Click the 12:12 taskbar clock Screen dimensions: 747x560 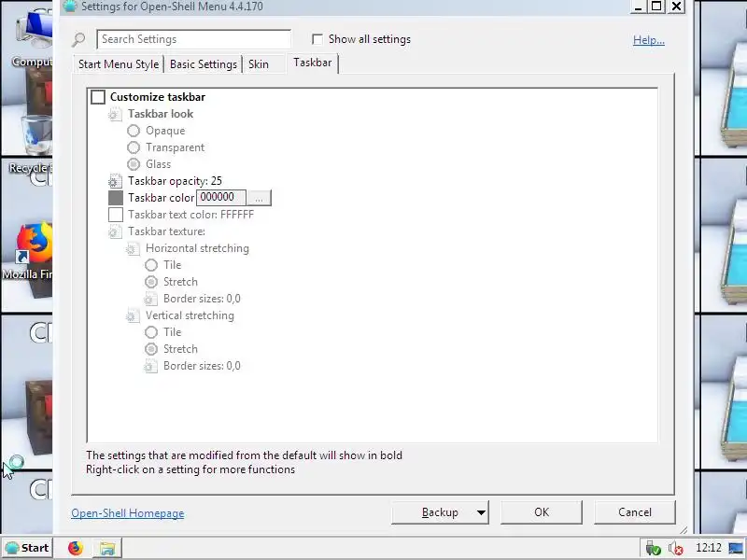(708, 548)
